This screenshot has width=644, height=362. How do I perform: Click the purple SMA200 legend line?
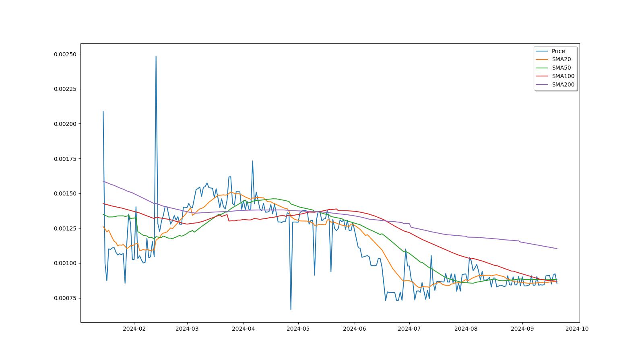pyautogui.click(x=542, y=85)
